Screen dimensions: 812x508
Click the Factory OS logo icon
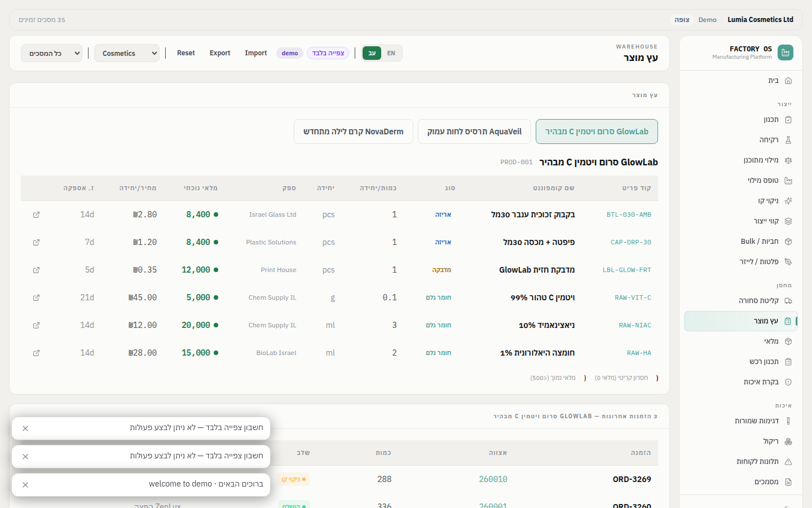785,52
